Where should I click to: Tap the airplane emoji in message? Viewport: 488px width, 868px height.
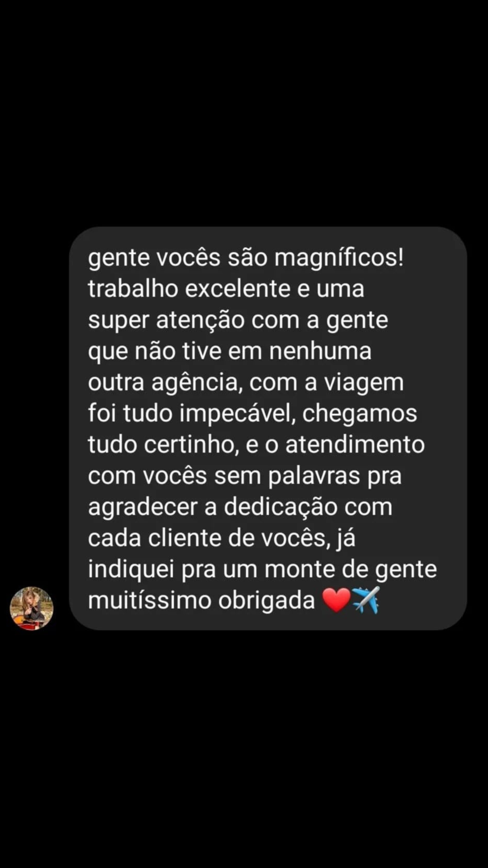point(366,600)
